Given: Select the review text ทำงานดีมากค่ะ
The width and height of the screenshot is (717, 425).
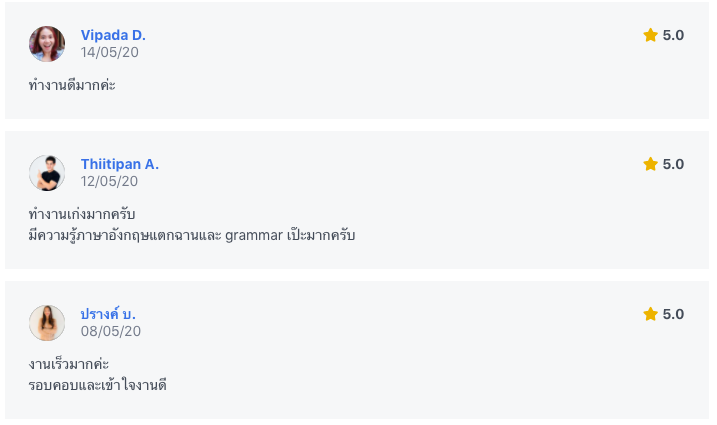Looking at the screenshot, I should (72, 85).
